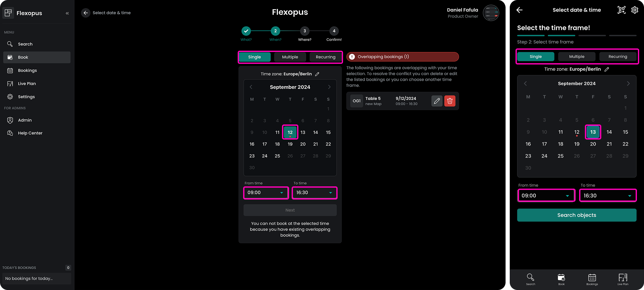Open Bookings in the sidebar menu

coord(27,71)
